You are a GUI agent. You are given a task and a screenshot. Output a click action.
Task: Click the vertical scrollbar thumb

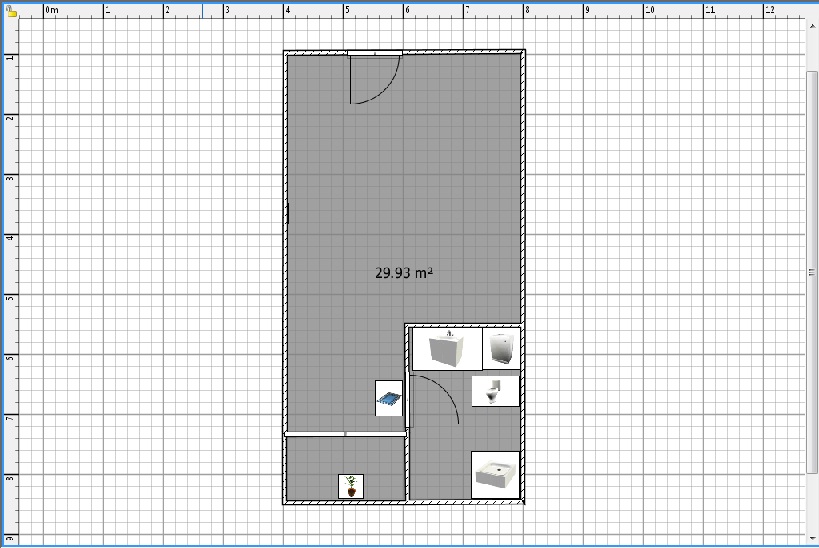pyautogui.click(x=812, y=272)
